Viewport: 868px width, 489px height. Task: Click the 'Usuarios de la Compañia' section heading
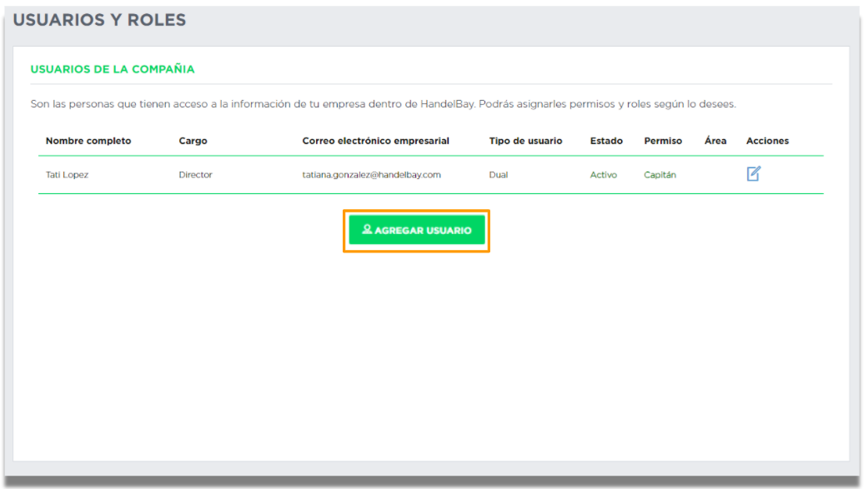(x=113, y=68)
